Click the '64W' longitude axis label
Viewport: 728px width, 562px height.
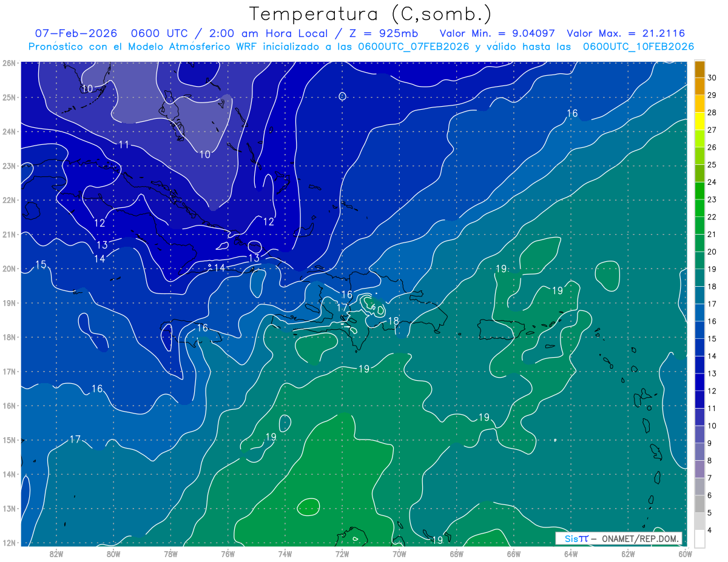point(570,553)
